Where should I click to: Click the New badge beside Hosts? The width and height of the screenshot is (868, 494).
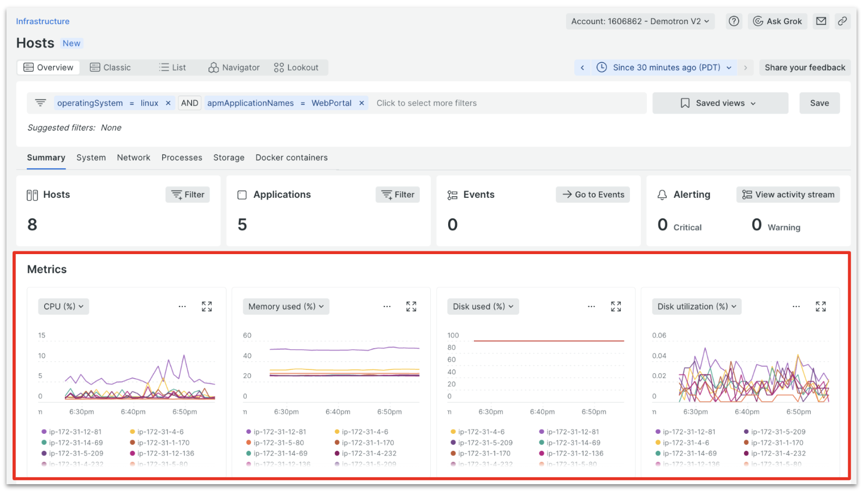(x=71, y=43)
